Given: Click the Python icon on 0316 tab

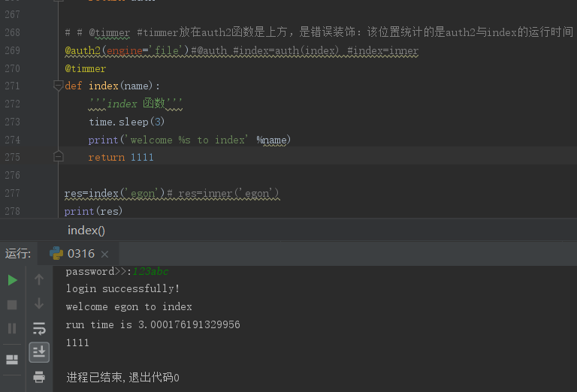Looking at the screenshot, I should coord(56,254).
